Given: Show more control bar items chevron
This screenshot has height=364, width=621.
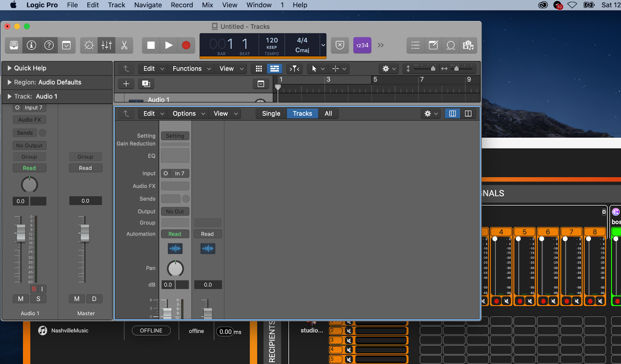Looking at the screenshot, I should pyautogui.click(x=381, y=45).
